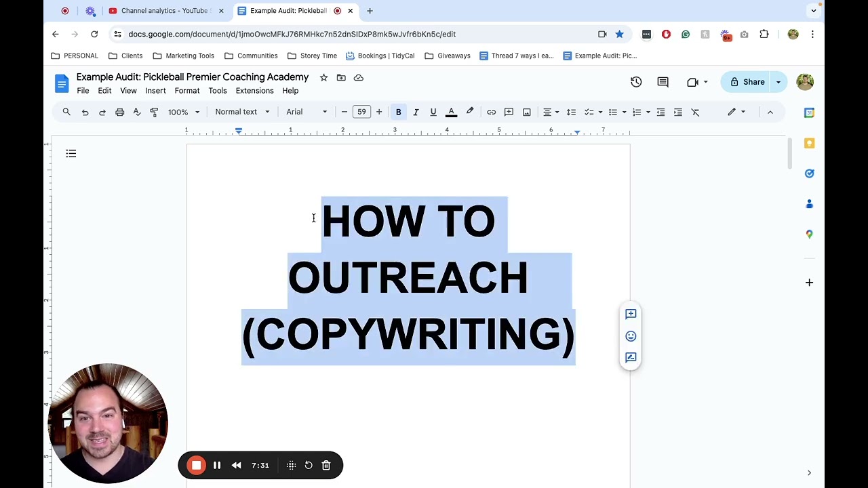Open the Marketing Tools bookmark folder
868x488 pixels.
(184, 56)
